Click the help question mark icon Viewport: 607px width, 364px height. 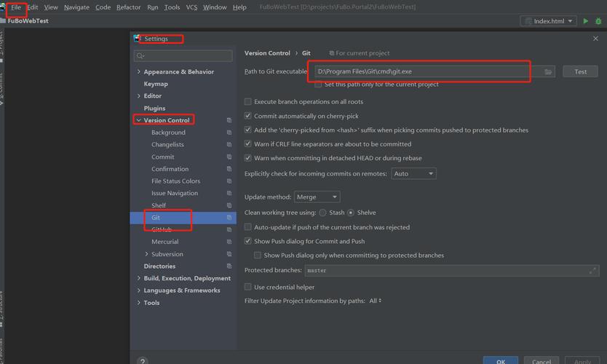pos(143,361)
